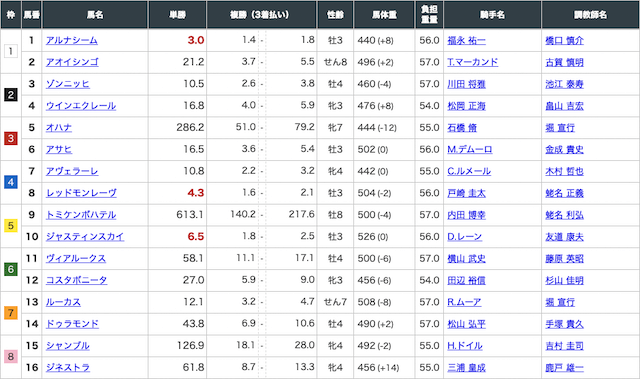This screenshot has width=640, height=379.
Task: Open horse link シャンブル
Action: [x=68, y=346]
